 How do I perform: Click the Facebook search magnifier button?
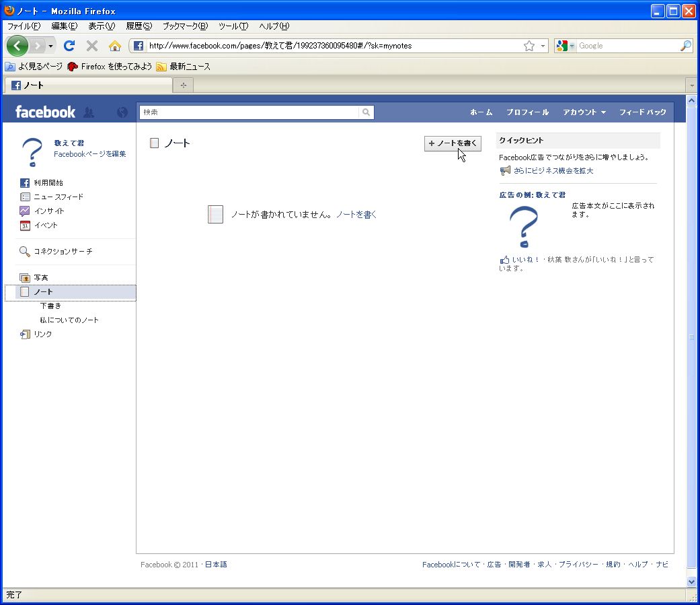click(x=366, y=112)
